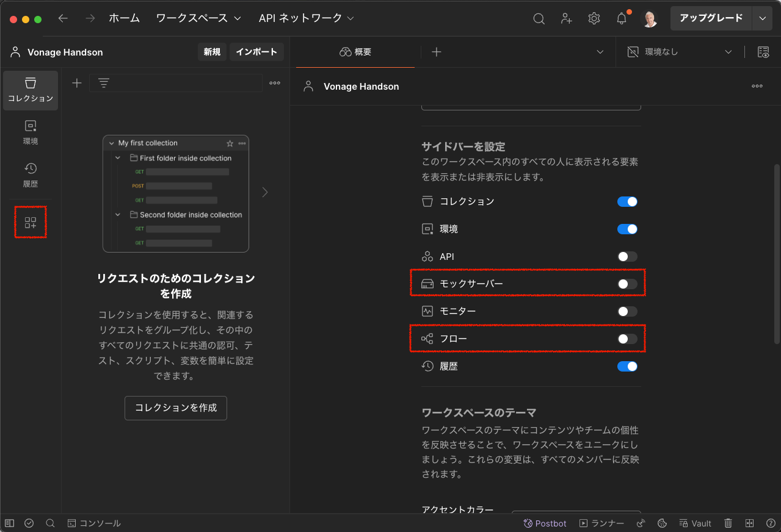Toggle the 履歴 sidebar switch
This screenshot has width=781, height=532.
(x=627, y=366)
